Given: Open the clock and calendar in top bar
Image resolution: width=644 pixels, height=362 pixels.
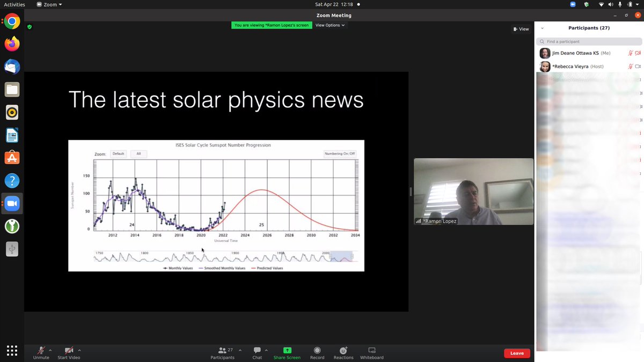Looking at the screenshot, I should click(334, 4).
